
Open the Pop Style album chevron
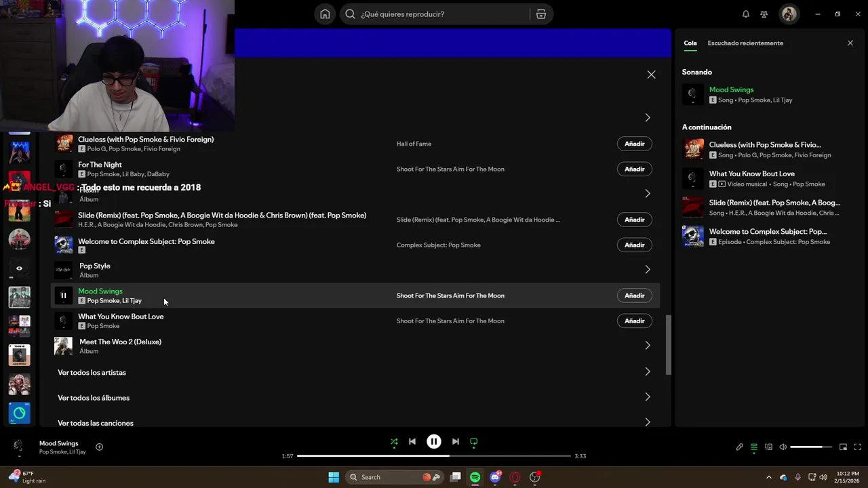pos(648,270)
